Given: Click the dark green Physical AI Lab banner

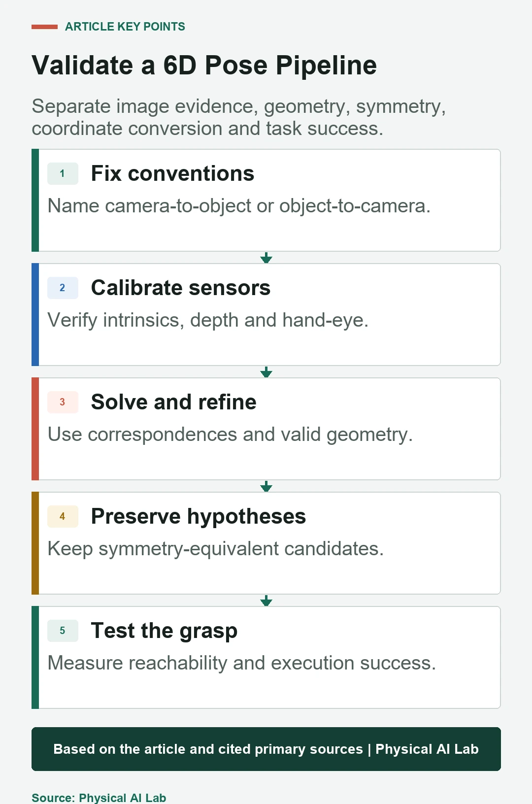Looking at the screenshot, I should 266,749.
